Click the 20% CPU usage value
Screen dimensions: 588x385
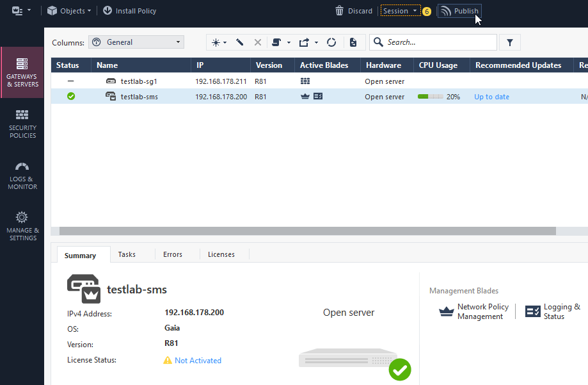click(453, 97)
